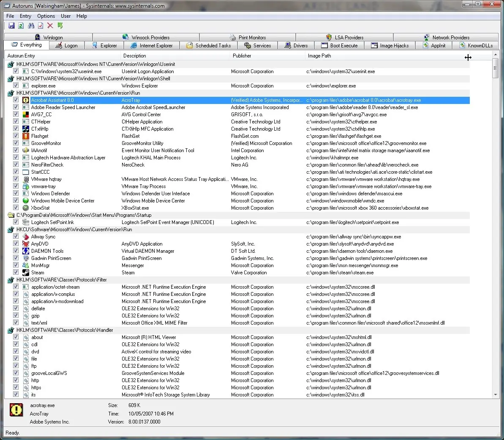Open Properties for the selected entry
This screenshot has height=440, width=504.
tap(41, 26)
